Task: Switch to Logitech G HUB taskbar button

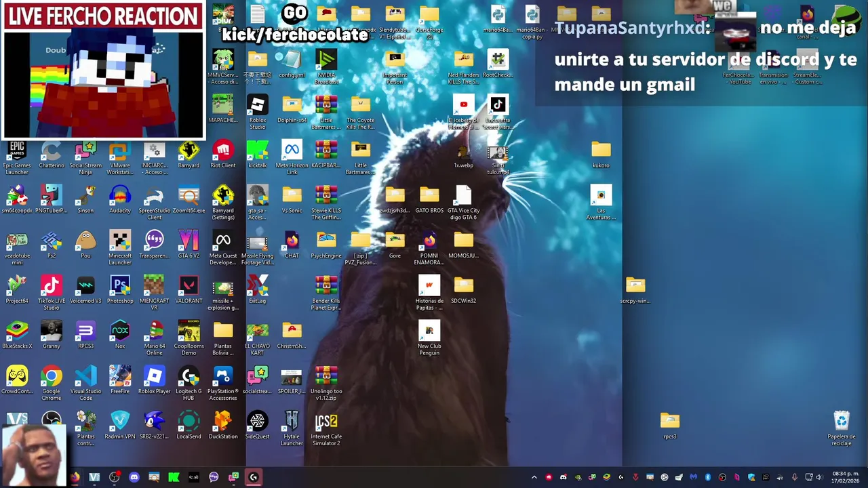Action: point(254,477)
